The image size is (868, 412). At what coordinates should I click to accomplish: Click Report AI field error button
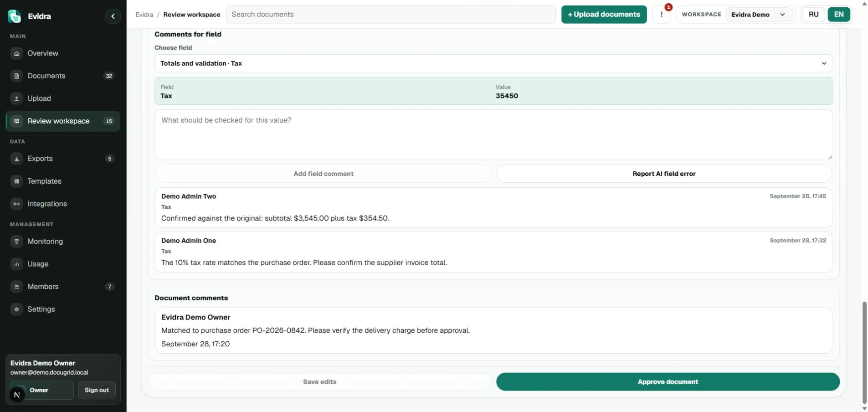click(664, 174)
